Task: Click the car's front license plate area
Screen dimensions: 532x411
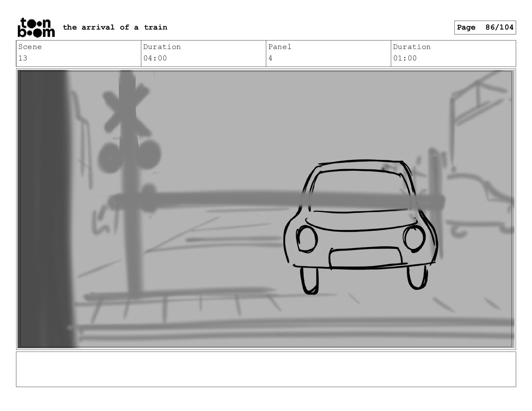Action: [x=366, y=258]
